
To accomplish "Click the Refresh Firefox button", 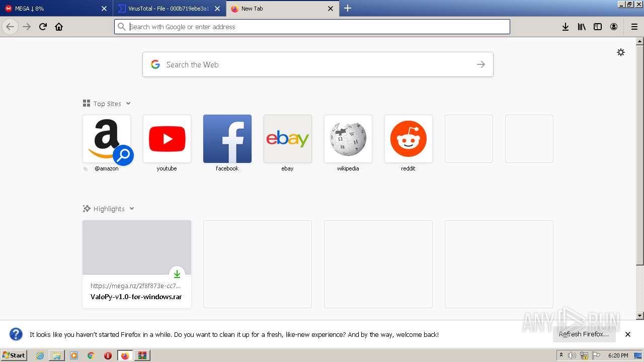I will tap(584, 334).
